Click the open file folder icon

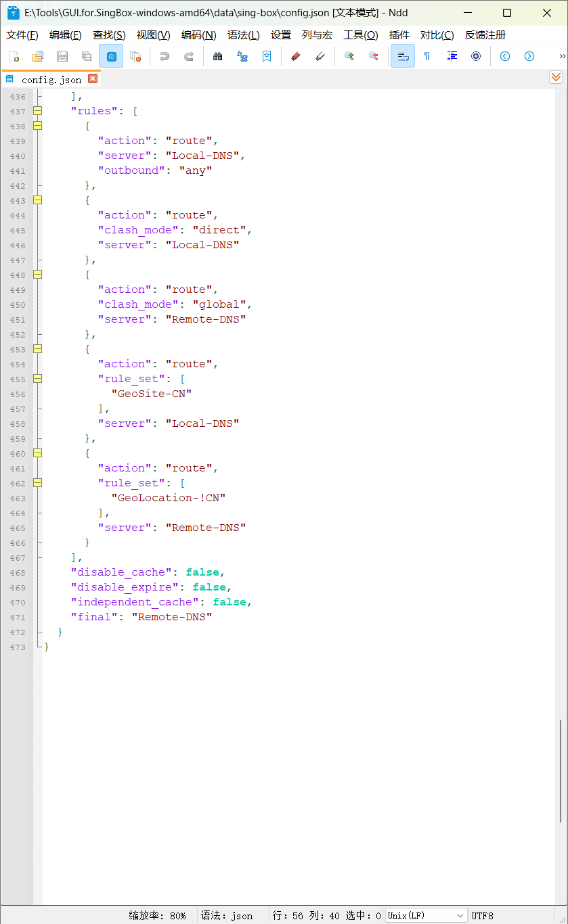point(38,56)
